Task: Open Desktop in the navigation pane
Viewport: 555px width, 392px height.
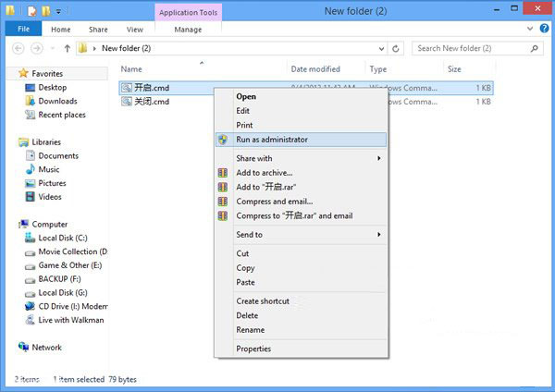Action: click(53, 88)
